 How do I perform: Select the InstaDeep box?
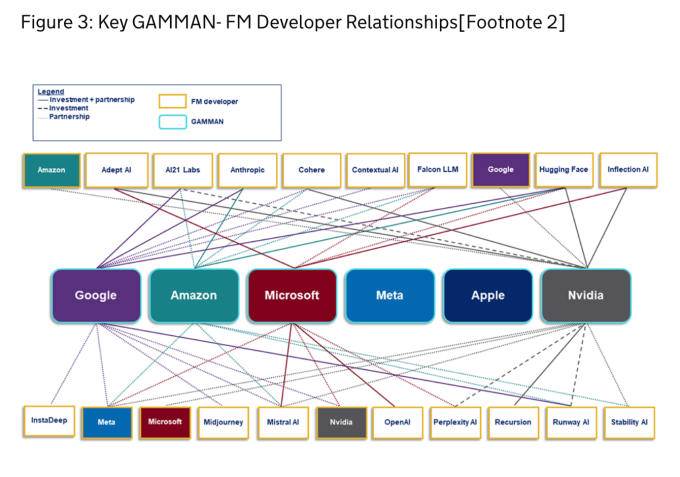(49, 421)
